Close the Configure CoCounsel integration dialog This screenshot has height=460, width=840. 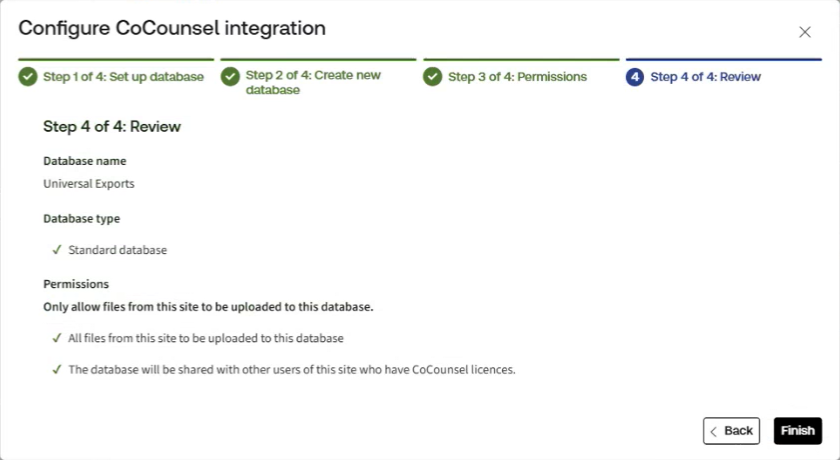click(805, 32)
